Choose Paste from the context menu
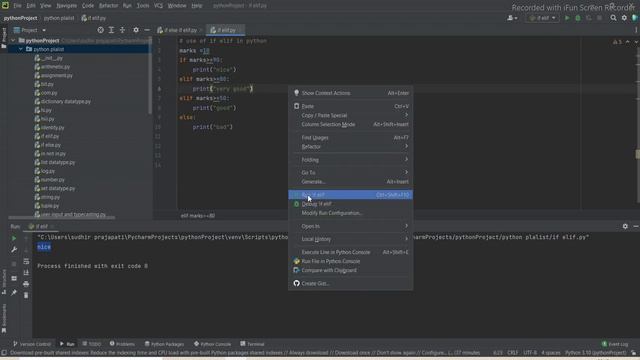The height and width of the screenshot is (360, 640). click(351, 106)
